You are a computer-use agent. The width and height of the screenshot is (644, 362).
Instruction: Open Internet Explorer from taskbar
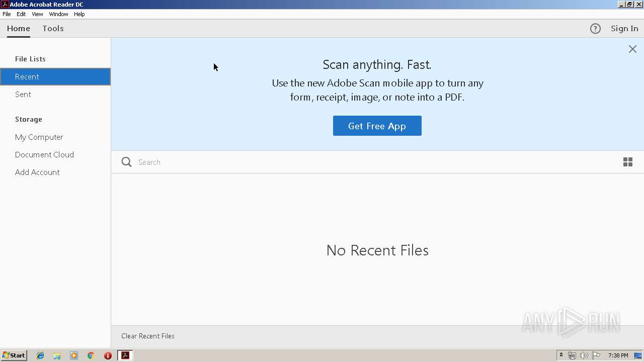pyautogui.click(x=40, y=355)
